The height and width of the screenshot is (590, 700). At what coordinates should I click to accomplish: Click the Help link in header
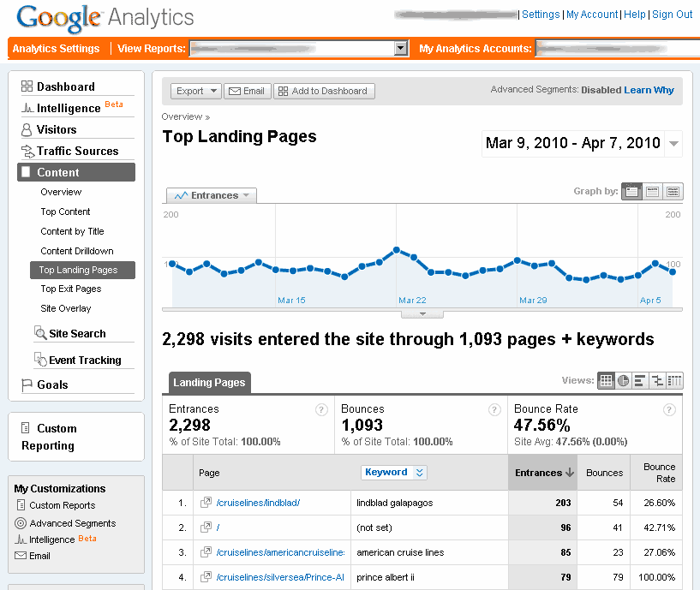[x=634, y=15]
